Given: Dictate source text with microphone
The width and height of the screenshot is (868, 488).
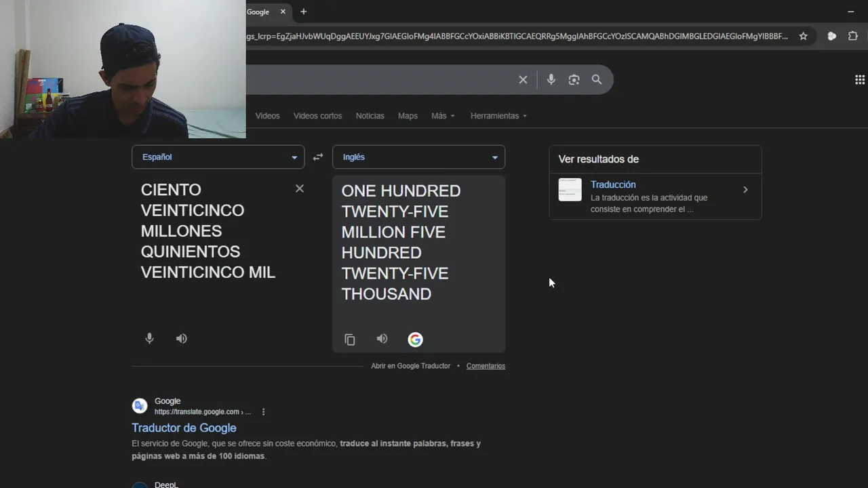Looking at the screenshot, I should [x=149, y=338].
